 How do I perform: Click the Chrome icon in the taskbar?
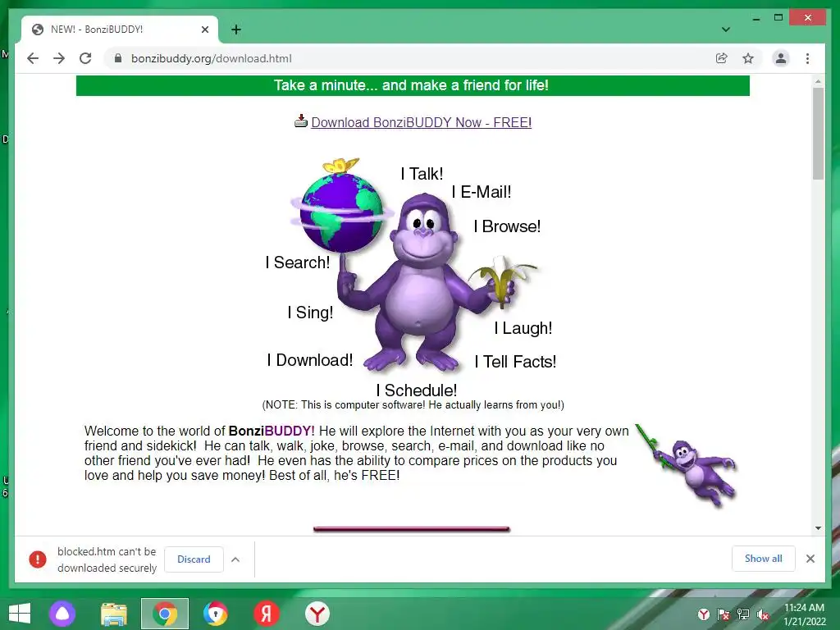pos(165,614)
